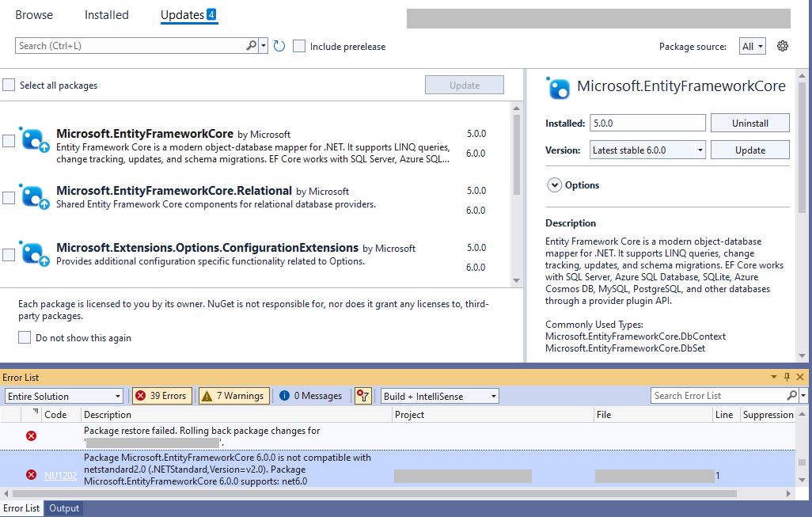
Task: Switch to the Browse tab
Action: [x=34, y=15]
